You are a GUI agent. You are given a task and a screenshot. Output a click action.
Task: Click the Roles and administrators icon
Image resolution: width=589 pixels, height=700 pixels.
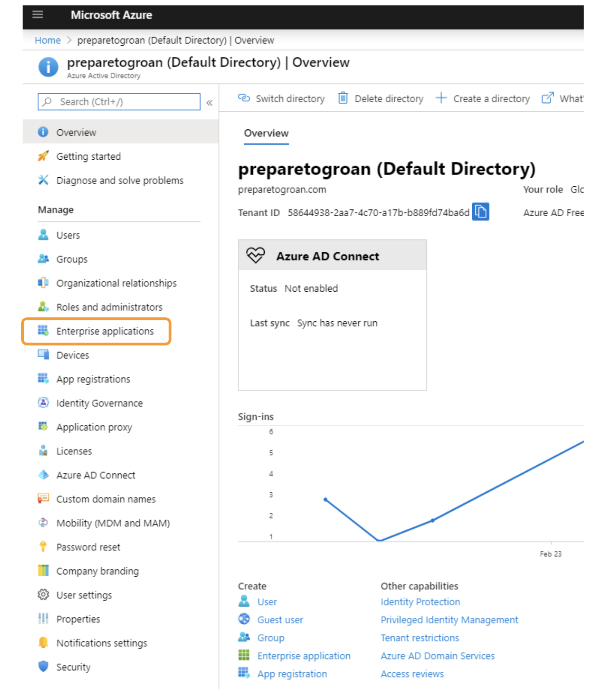point(43,307)
